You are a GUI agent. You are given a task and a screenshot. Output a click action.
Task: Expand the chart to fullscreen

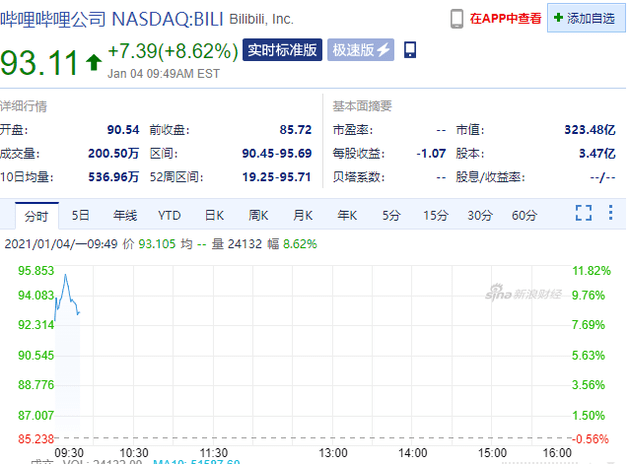pos(584,214)
